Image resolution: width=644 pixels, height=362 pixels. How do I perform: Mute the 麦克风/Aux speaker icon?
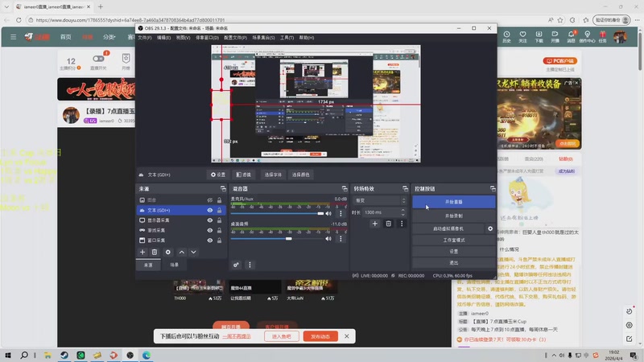pyautogui.click(x=328, y=213)
